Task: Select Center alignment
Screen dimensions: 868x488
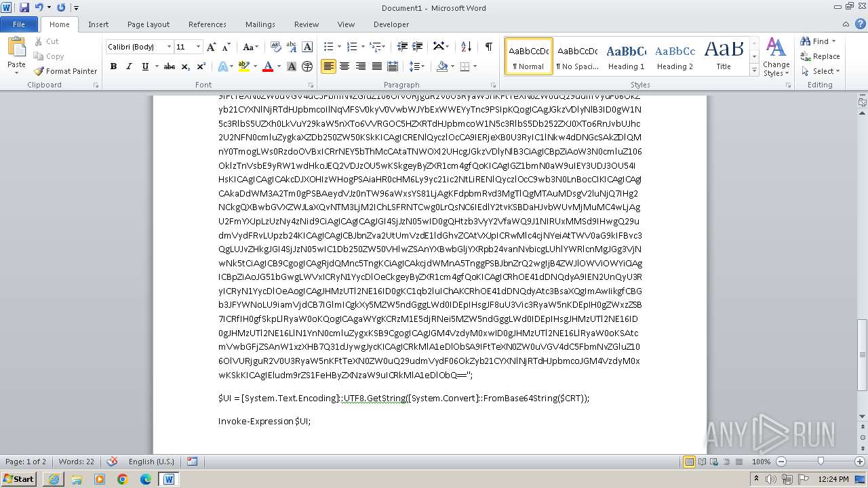Action: (x=344, y=66)
